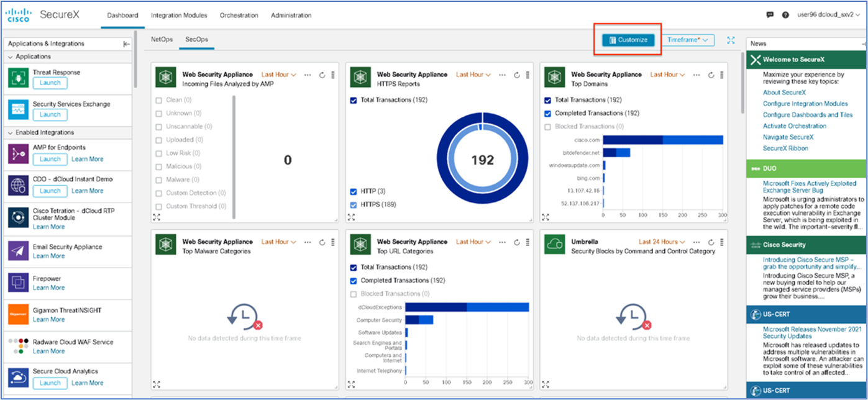Open the help question mark icon

(x=785, y=15)
